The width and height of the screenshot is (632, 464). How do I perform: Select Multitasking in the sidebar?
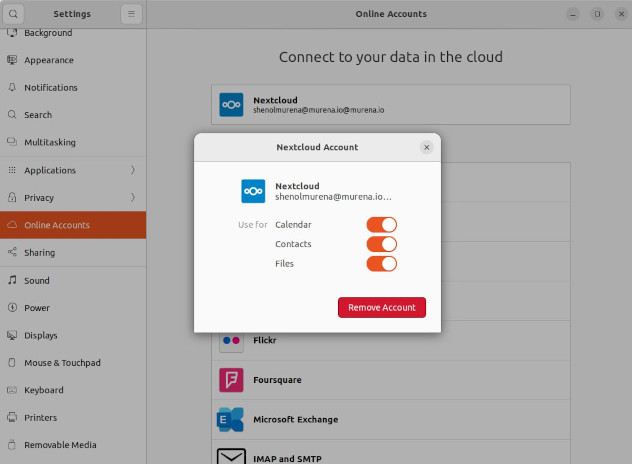pos(50,142)
